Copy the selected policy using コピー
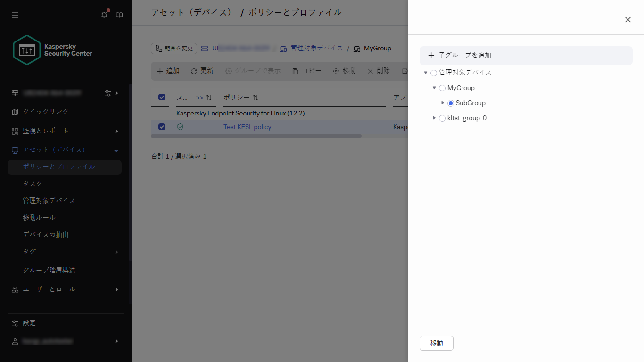 (x=306, y=71)
